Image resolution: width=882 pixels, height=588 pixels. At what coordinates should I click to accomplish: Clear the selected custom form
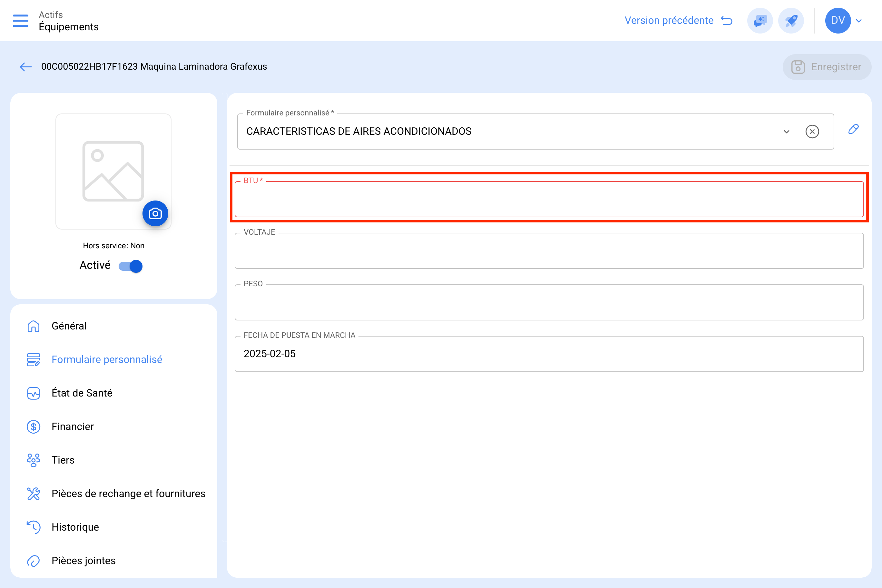click(812, 132)
